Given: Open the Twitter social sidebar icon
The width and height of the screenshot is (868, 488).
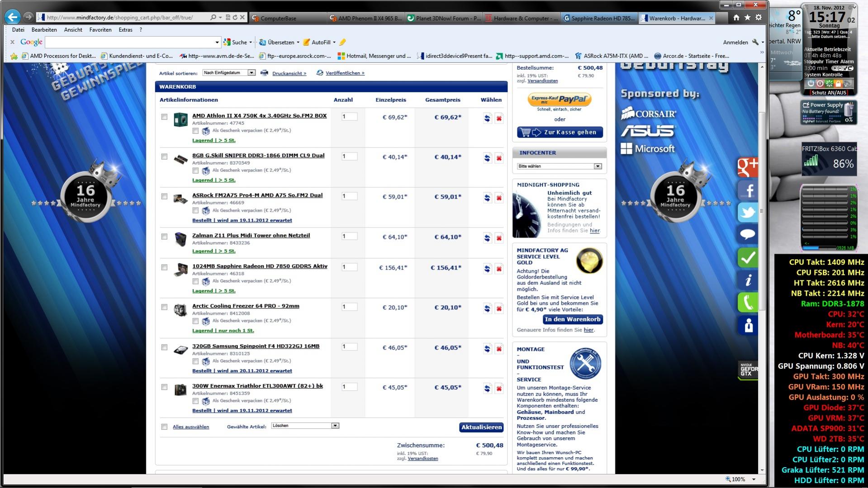Looking at the screenshot, I should [x=747, y=213].
